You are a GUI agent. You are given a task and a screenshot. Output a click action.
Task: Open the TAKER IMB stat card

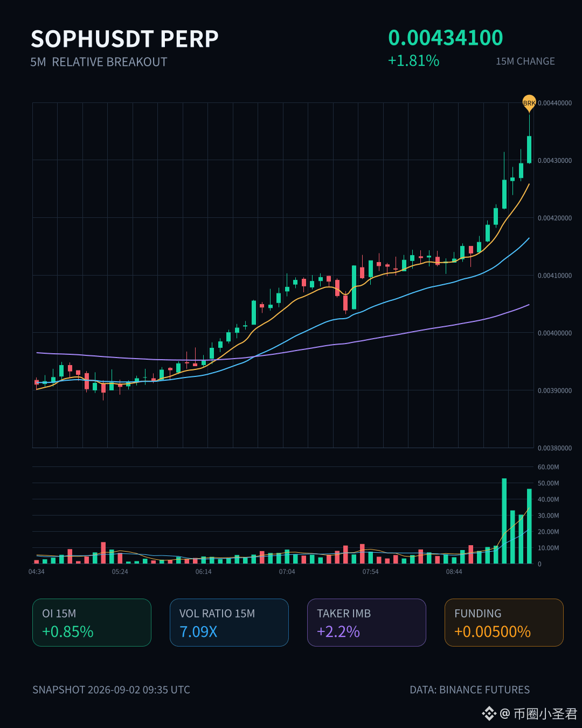(366, 622)
